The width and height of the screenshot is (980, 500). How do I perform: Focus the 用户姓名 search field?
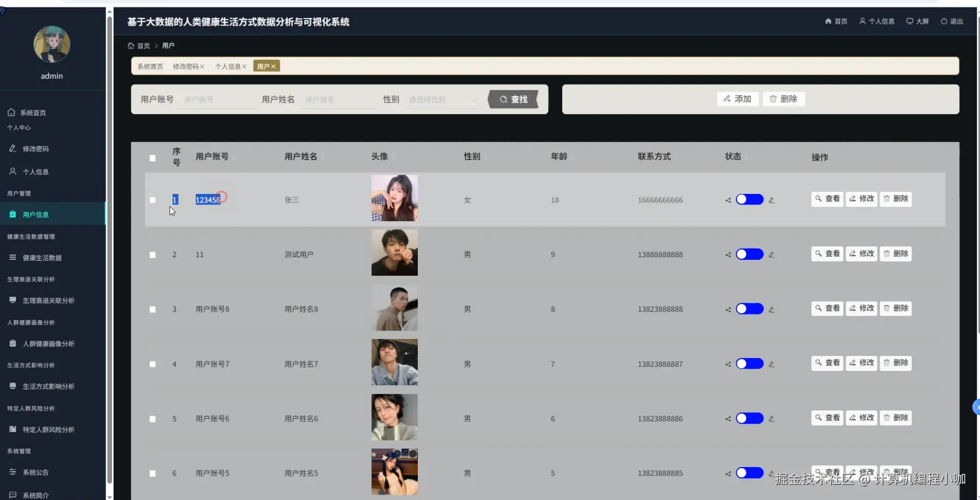click(x=338, y=99)
